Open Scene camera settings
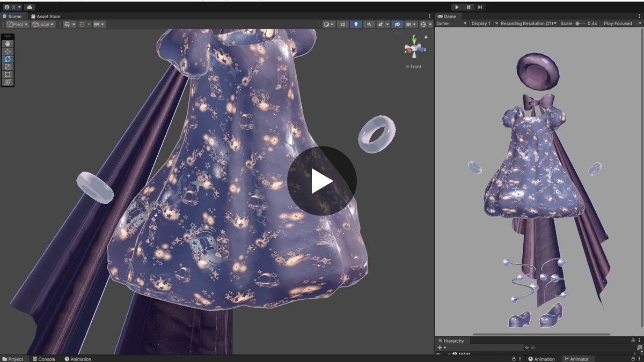This screenshot has width=644, height=362. [x=411, y=24]
